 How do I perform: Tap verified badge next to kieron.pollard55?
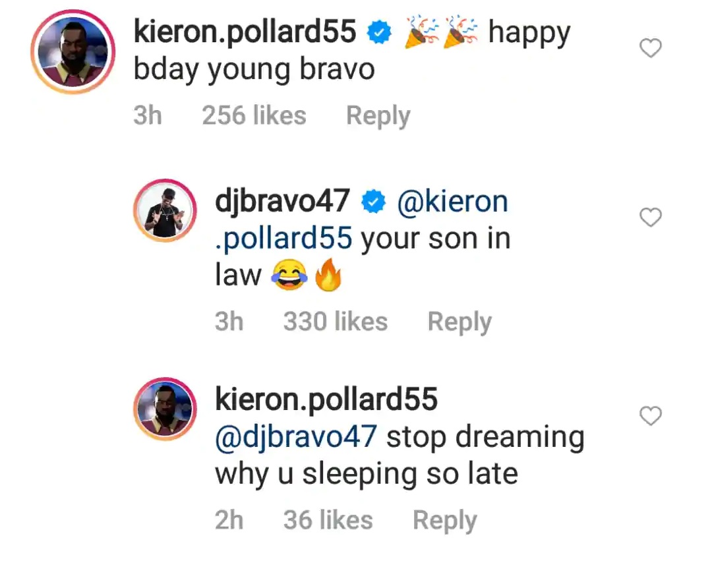pos(379,32)
